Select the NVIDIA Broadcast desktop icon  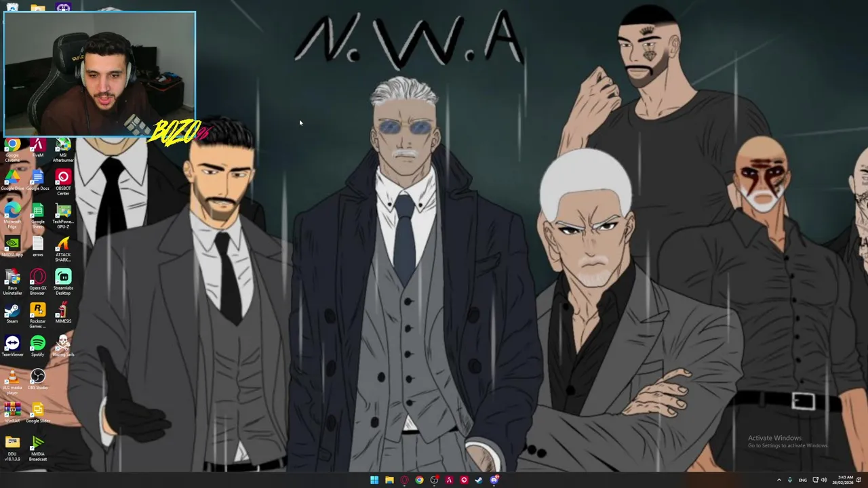(x=38, y=448)
